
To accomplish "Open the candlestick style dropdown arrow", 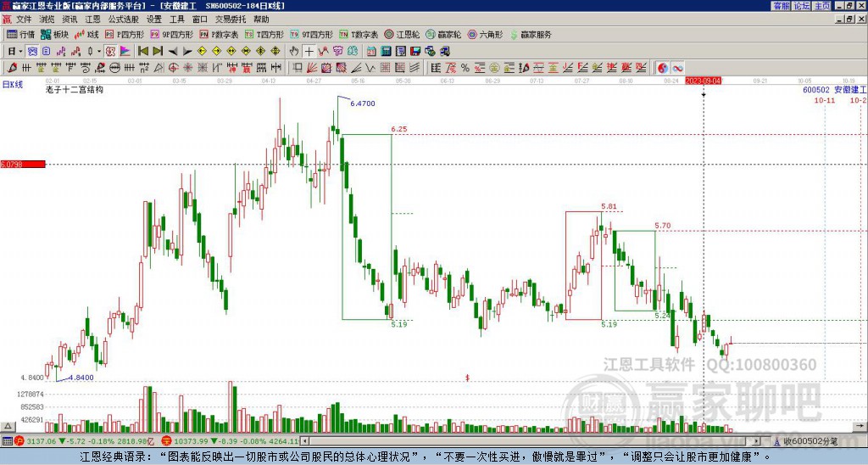I will pos(99,51).
